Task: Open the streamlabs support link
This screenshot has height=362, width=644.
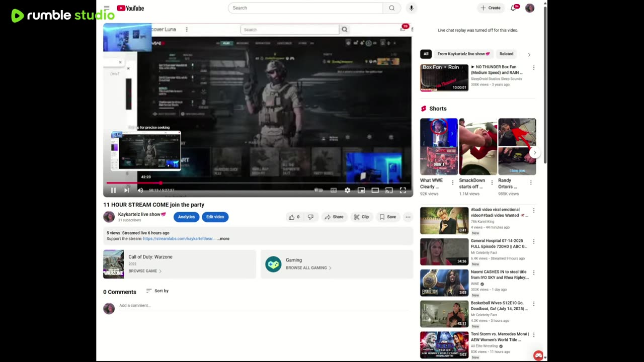Action: [x=179, y=239]
